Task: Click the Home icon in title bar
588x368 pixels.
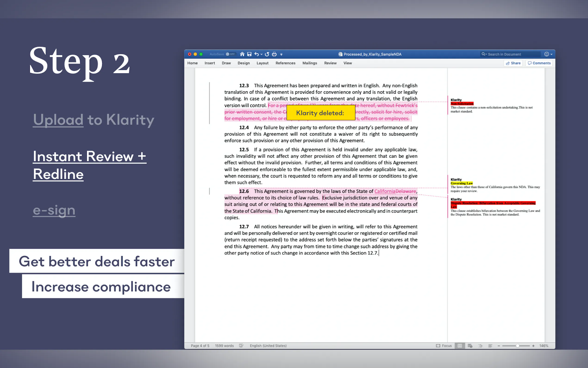Action: click(242, 54)
